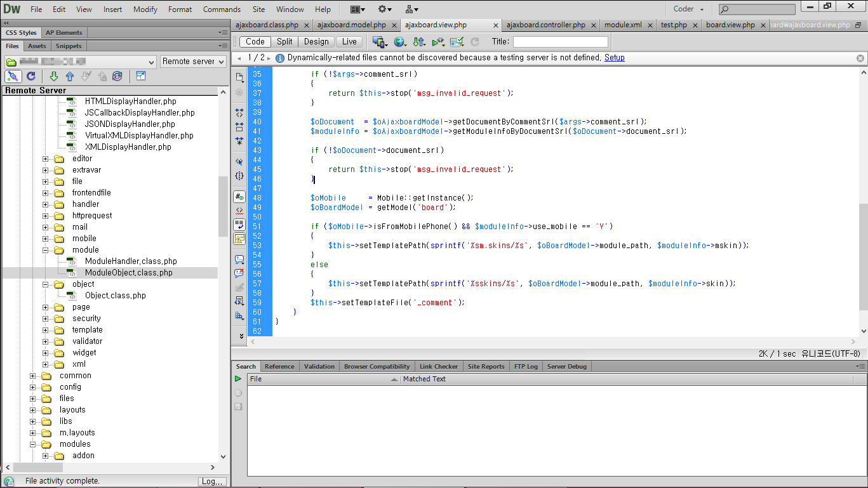Screen dimensions: 868x488
Task: Open Preview in Browser from the document toolbar
Action: point(400,42)
